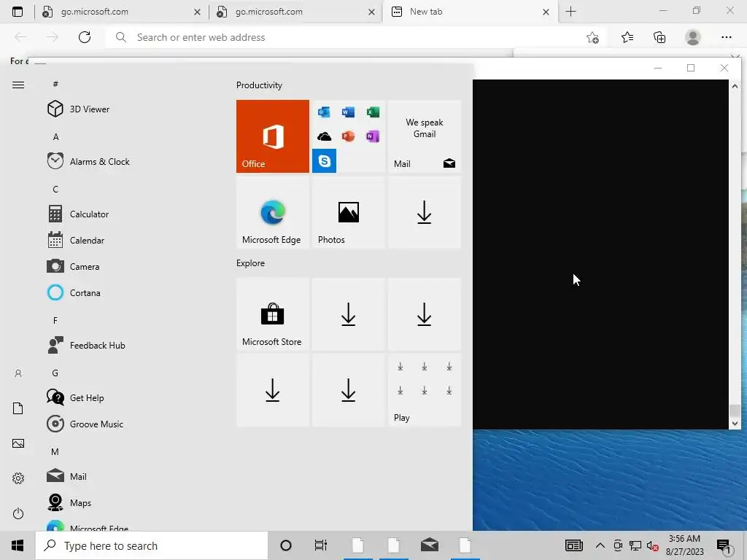Open Edge Favorites list

(627, 37)
